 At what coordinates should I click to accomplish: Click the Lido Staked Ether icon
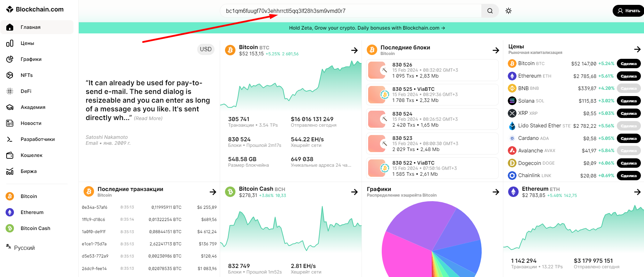pos(512,126)
